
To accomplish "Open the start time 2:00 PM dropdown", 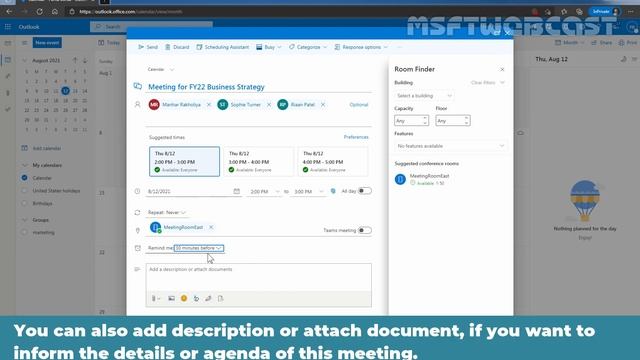I will point(264,191).
